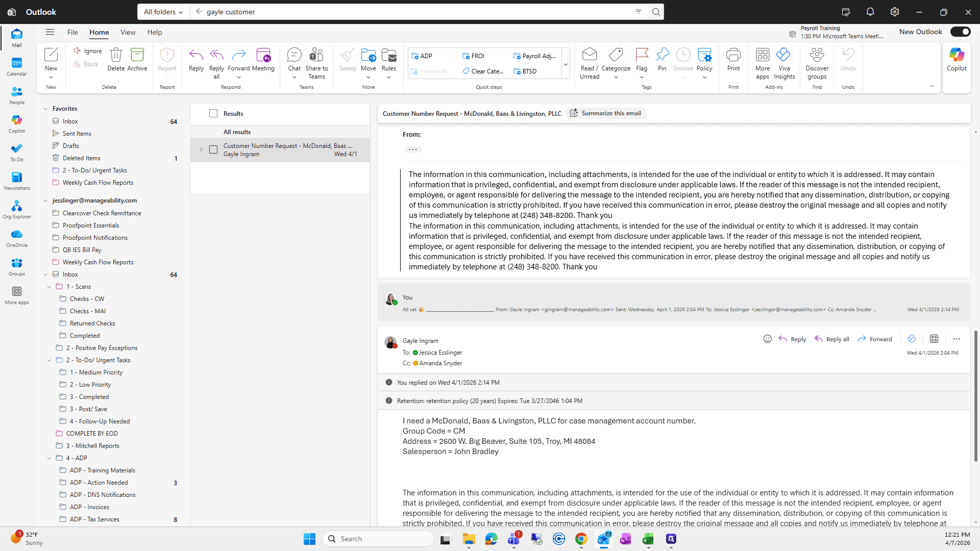This screenshot has height=551, width=980.
Task: Archive the selected message
Action: pyautogui.click(x=137, y=60)
